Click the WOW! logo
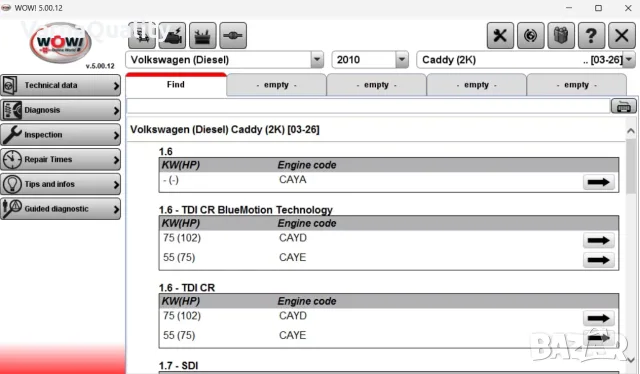 pos(60,43)
